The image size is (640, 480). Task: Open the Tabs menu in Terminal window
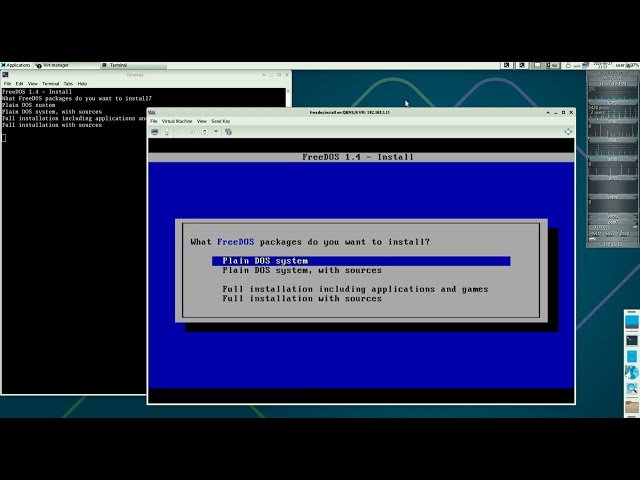68,84
